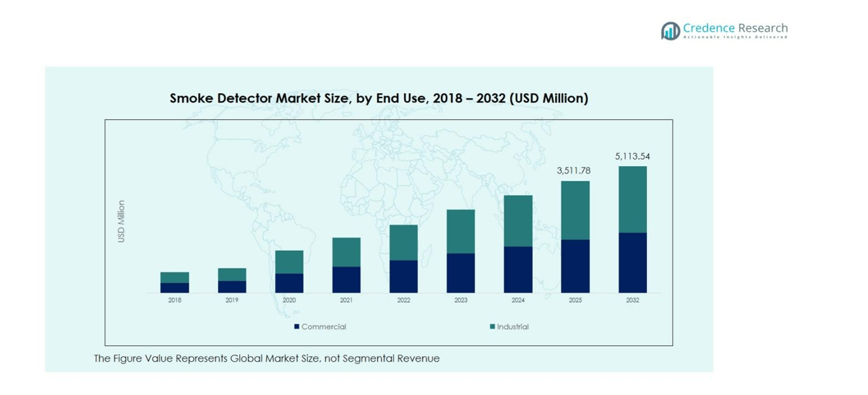Click the Credence Research logo icon
The image size is (868, 395).
coord(670,30)
